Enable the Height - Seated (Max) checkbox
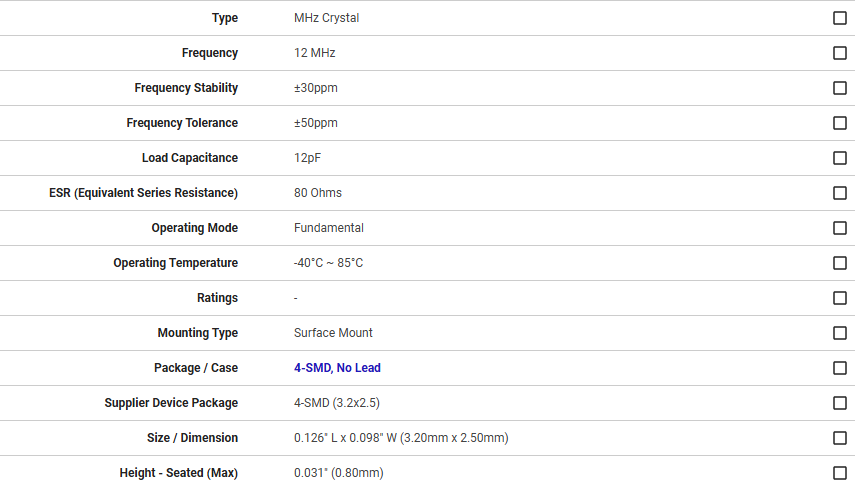The width and height of the screenshot is (855, 490). tap(840, 473)
